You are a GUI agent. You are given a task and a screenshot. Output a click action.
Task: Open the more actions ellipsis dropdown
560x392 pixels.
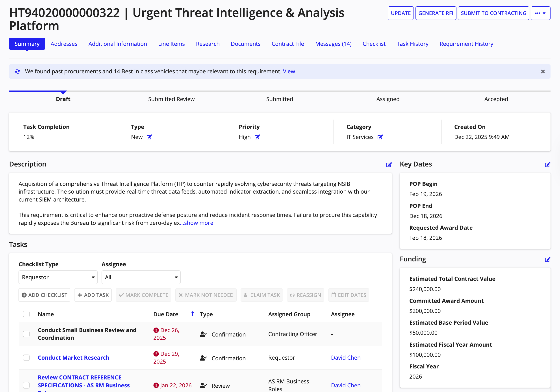coord(540,13)
